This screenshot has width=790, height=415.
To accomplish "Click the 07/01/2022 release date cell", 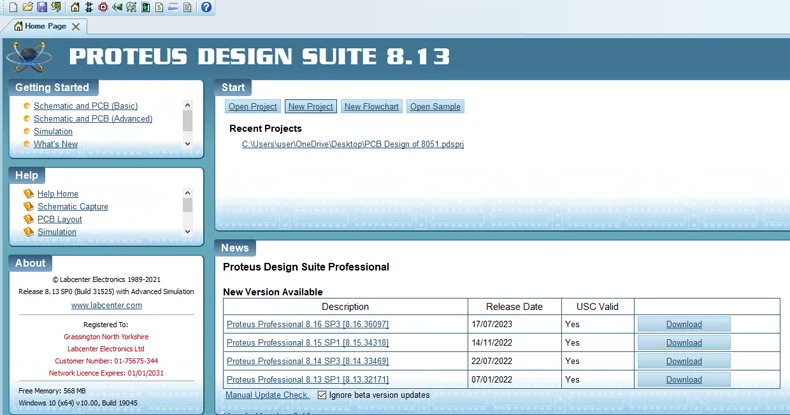I will point(514,380).
